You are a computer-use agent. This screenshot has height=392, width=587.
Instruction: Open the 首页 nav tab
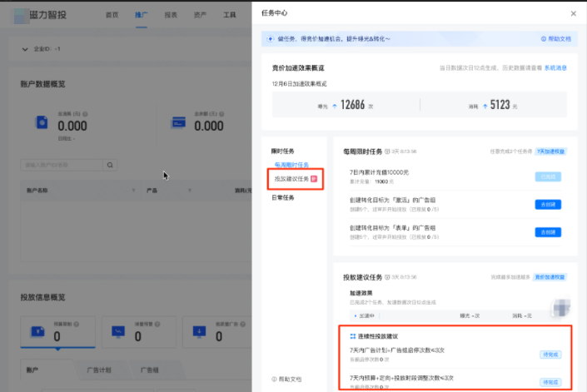112,15
